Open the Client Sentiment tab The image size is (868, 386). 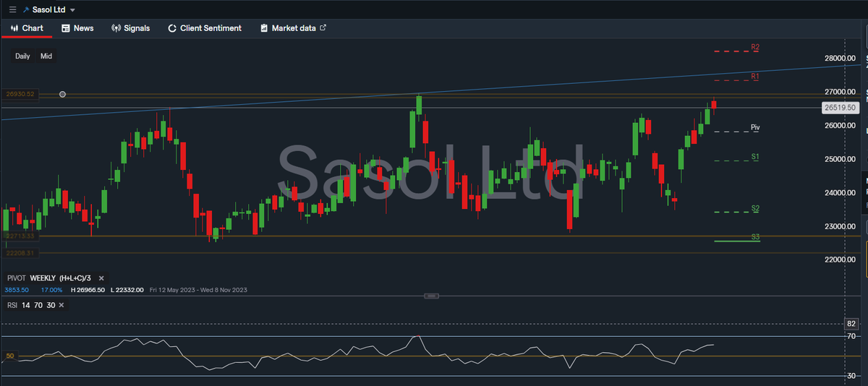205,28
